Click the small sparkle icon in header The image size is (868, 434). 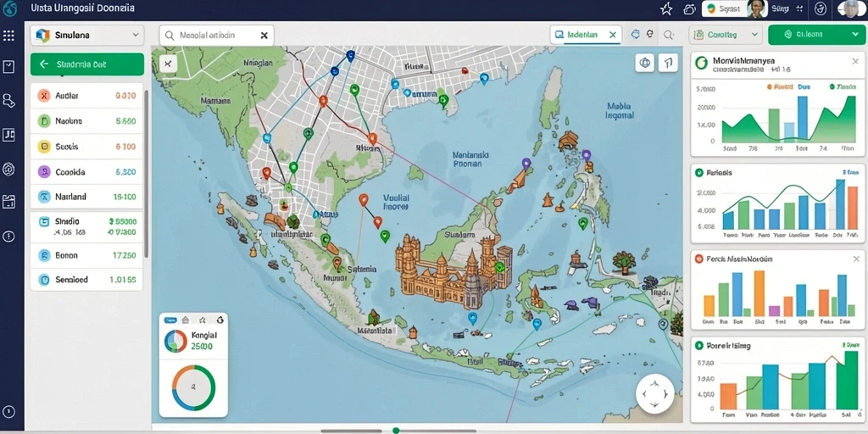coord(798,8)
